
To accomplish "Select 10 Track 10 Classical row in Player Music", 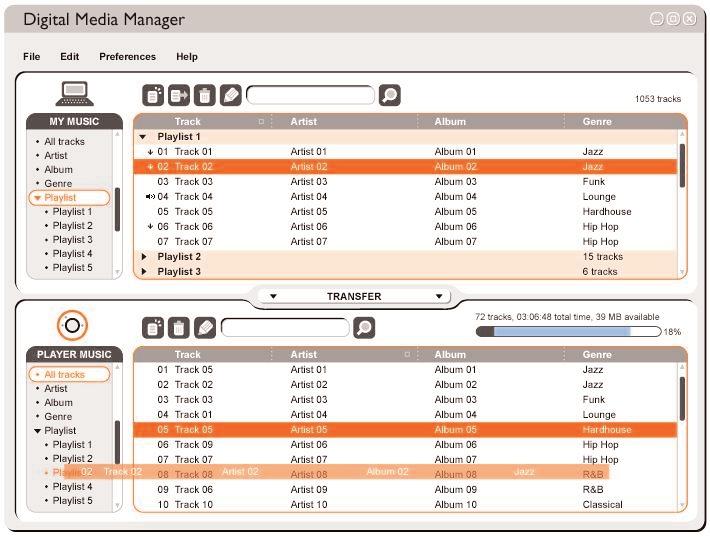I will click(x=405, y=504).
